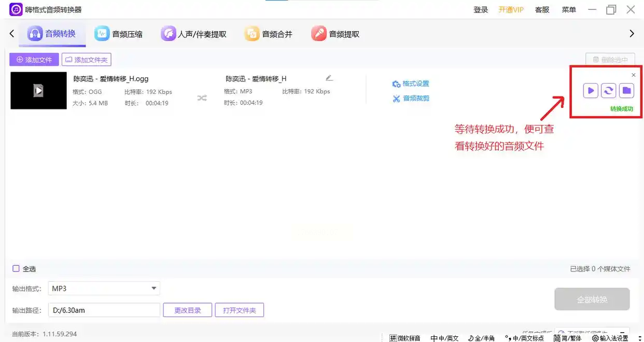Click the re-convert refresh icon

(x=608, y=91)
